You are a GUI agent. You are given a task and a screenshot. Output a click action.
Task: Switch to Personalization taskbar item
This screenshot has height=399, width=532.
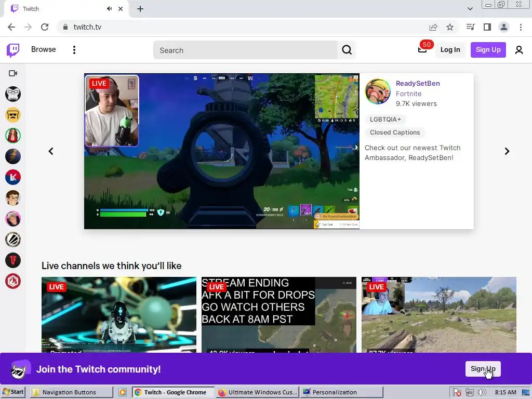coord(342,392)
